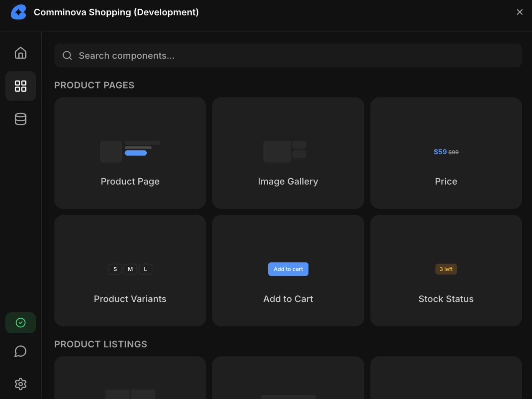Click the PRODUCT LISTINGS section heading

[x=101, y=344]
